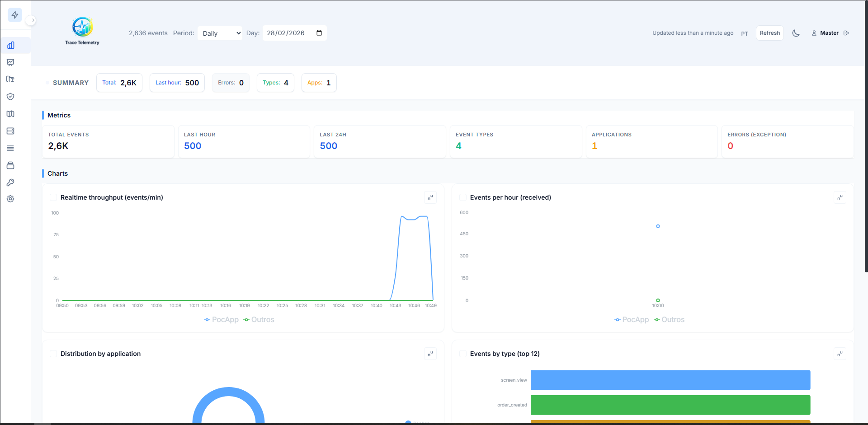Image resolution: width=868 pixels, height=425 pixels.
Task: Click the Types 4 summary chip
Action: tap(275, 83)
